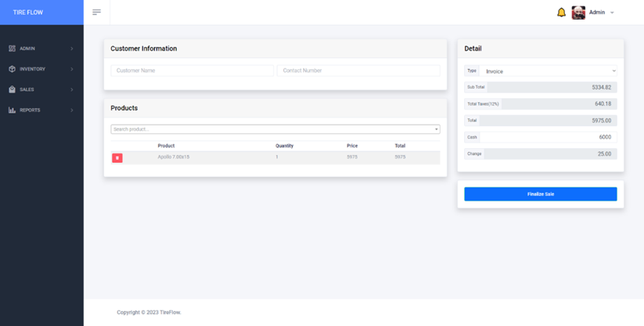
Task: Toggle the hamburger sidebar menu icon
Action: pos(96,13)
